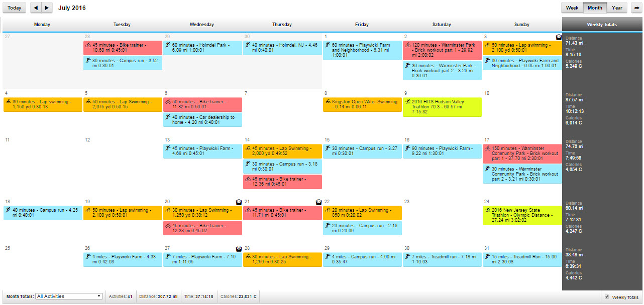Click the weight scale icon on July 27

(239, 249)
